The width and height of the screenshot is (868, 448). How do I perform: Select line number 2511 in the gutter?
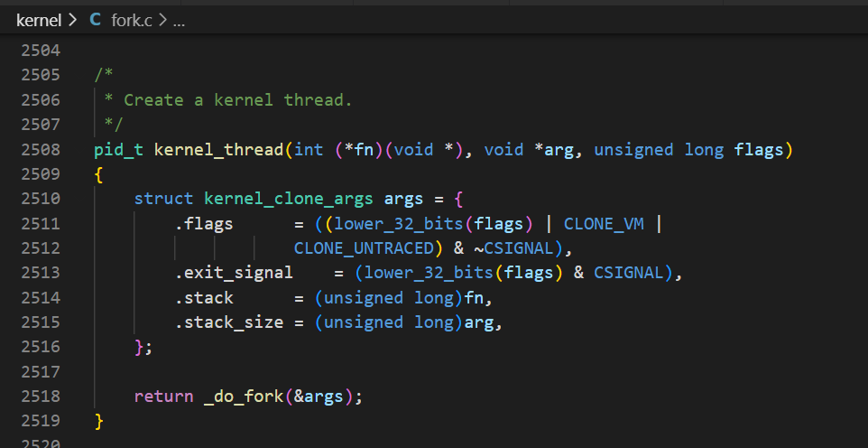41,223
